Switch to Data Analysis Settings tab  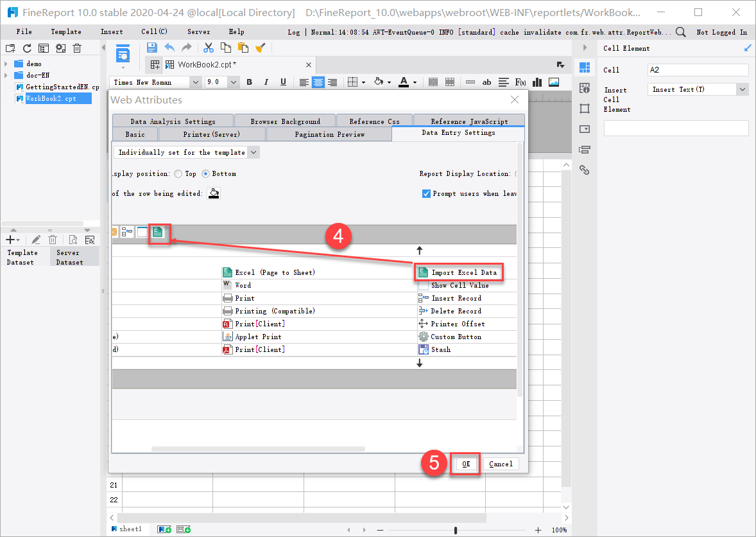[173, 121]
